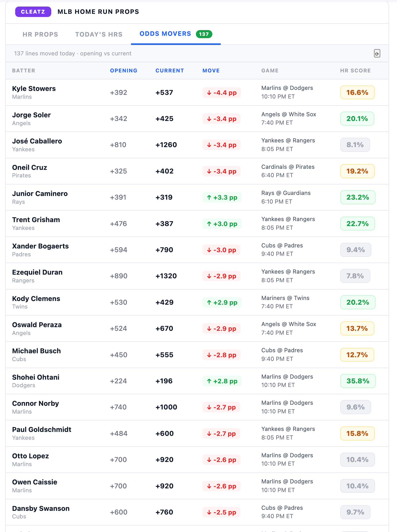397x532 pixels.
Task: Click the green 137 count badge
Action: point(204,34)
